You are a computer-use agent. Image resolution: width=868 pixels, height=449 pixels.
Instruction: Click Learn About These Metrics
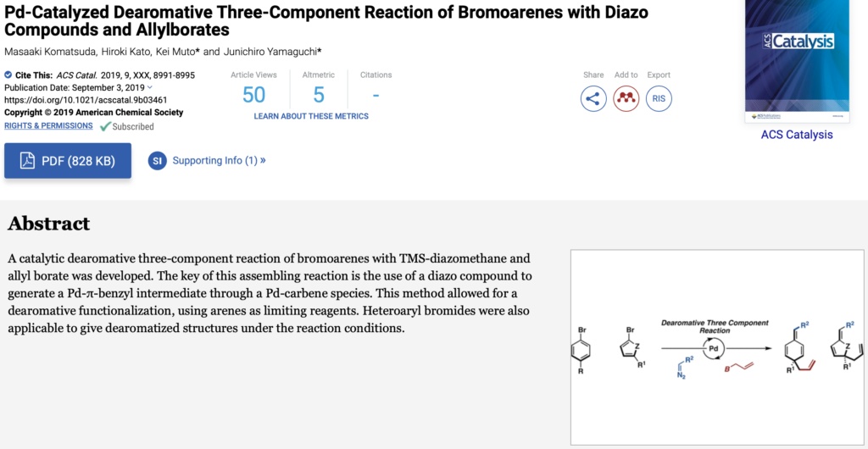pos(311,116)
